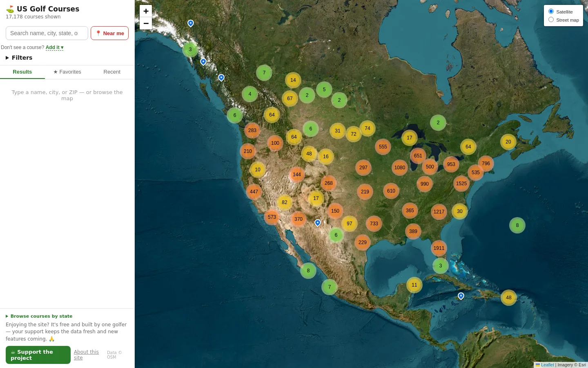Viewport: 588px width, 368px height.
Task: Switch to Street map layer
Action: click(x=551, y=20)
